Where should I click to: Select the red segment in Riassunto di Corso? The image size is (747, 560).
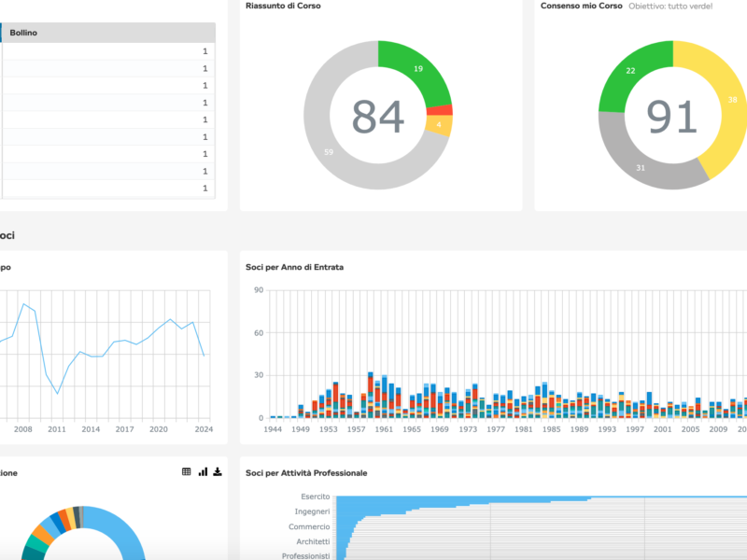(439, 110)
